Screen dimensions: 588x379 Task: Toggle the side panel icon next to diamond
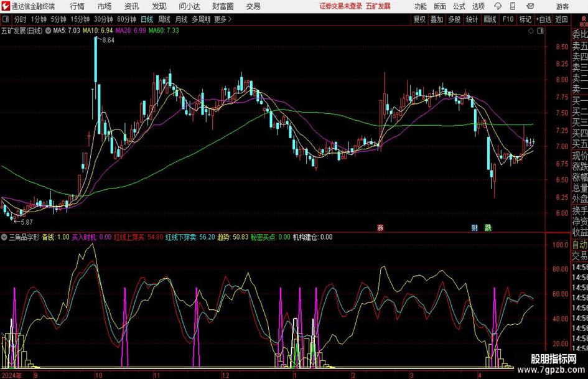click(540, 31)
